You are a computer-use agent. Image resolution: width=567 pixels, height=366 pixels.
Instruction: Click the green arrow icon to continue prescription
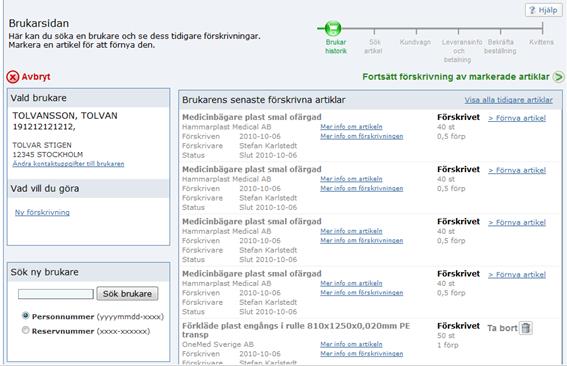tap(559, 77)
